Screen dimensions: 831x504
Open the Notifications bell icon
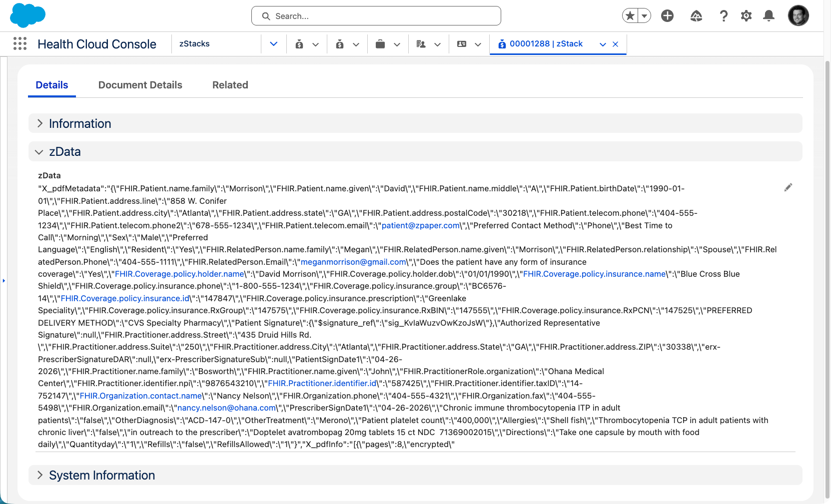769,16
